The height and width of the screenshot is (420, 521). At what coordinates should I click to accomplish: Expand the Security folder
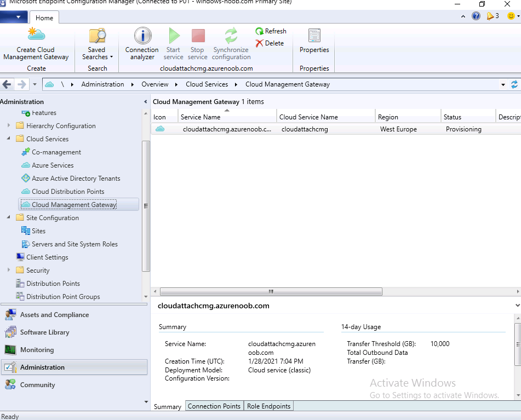point(9,270)
